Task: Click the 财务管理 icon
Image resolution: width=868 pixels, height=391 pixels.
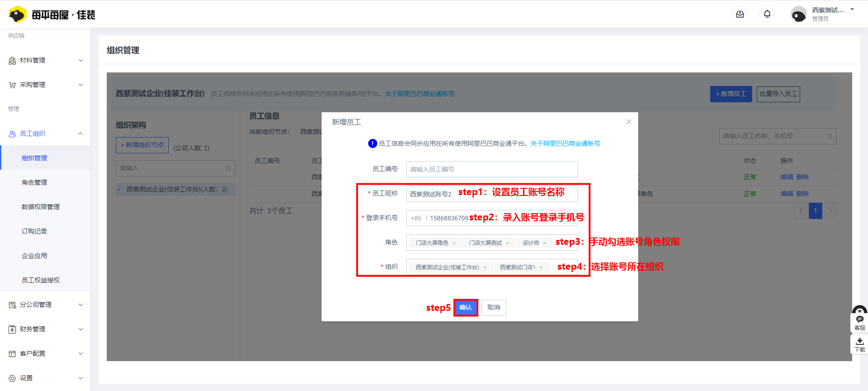Action: (12, 329)
